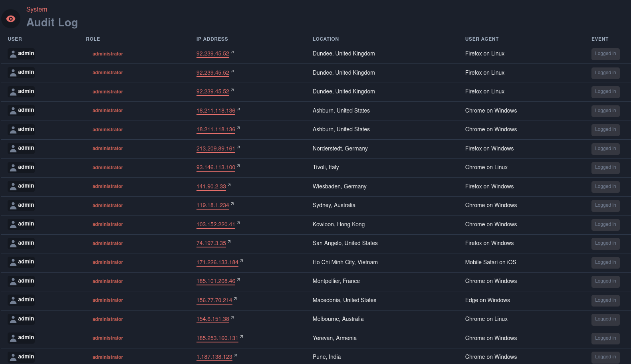
Task: Open external link icon beside 119.18.1.234
Action: coord(232,204)
